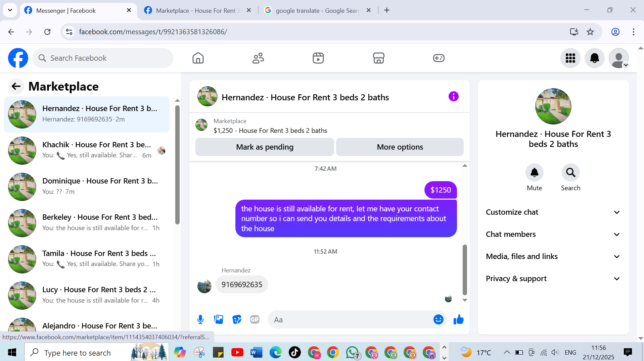The width and height of the screenshot is (644, 361).
Task: Choose a GIF
Action: click(x=255, y=319)
